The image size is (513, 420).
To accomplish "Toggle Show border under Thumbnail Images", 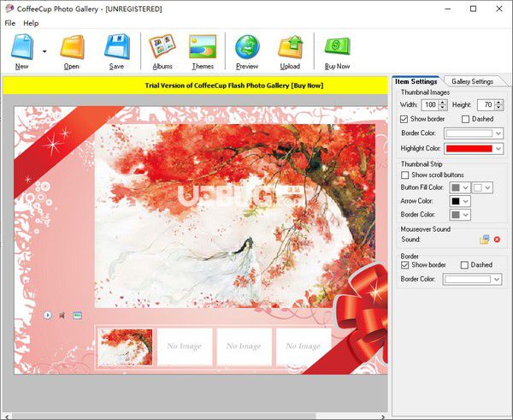I will [404, 119].
